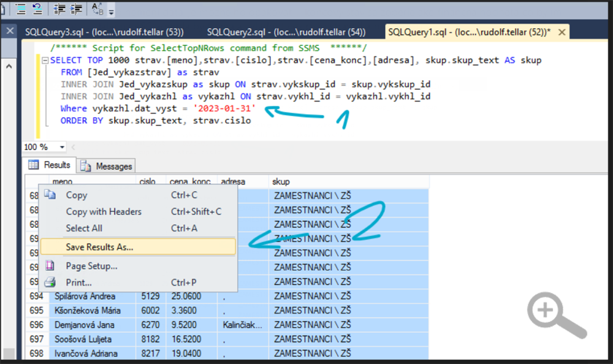Image resolution: width=613 pixels, height=364 pixels.
Task: Click the cislo cell 6270
Action: point(151,325)
